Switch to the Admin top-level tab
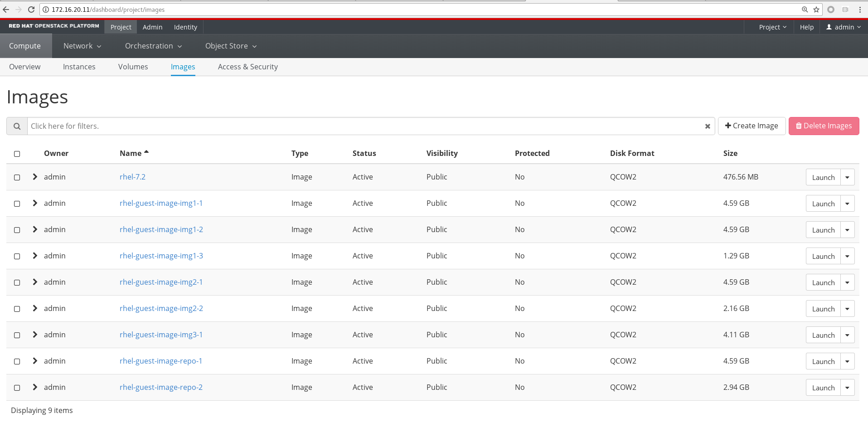868x447 pixels. click(152, 27)
